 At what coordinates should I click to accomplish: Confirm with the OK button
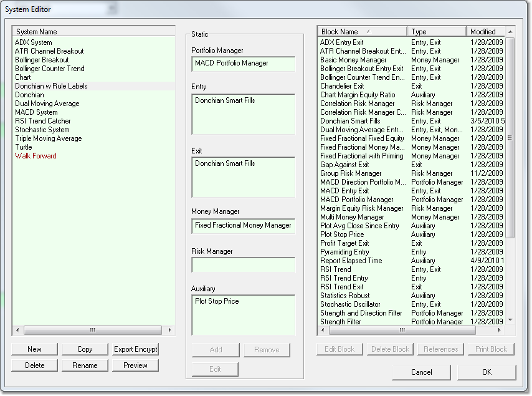coord(487,372)
